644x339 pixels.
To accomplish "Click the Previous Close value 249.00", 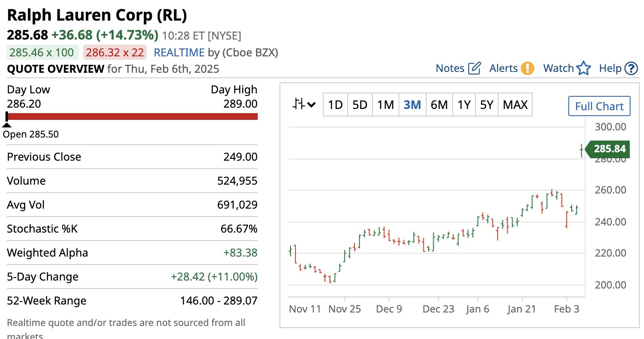I will coord(240,157).
